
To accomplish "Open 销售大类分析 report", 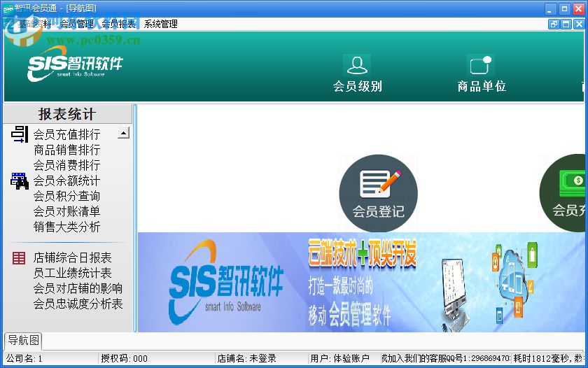I will (66, 227).
